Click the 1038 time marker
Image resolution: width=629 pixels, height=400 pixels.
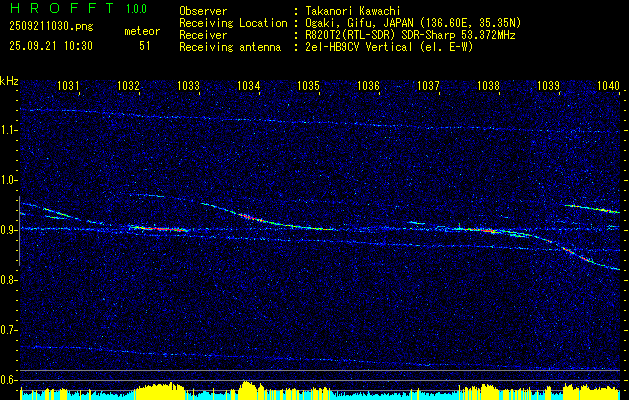(489, 85)
